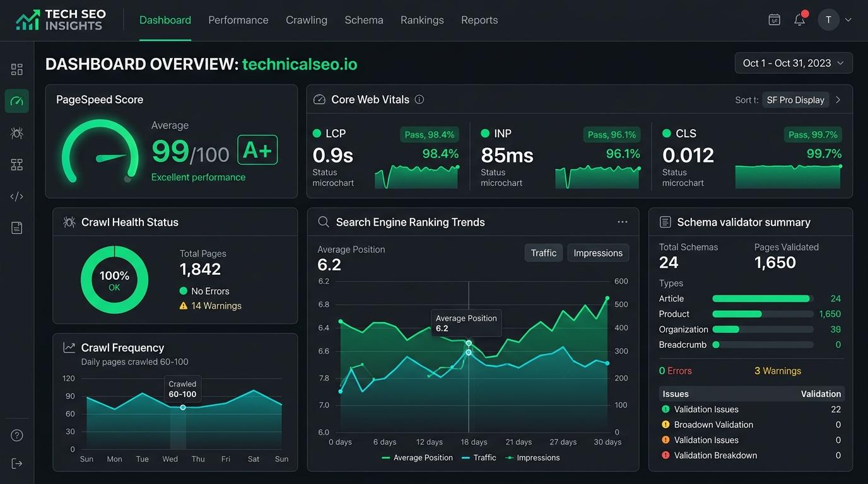Click the T user avatar
Image resolution: width=868 pixels, height=484 pixels.
click(828, 20)
